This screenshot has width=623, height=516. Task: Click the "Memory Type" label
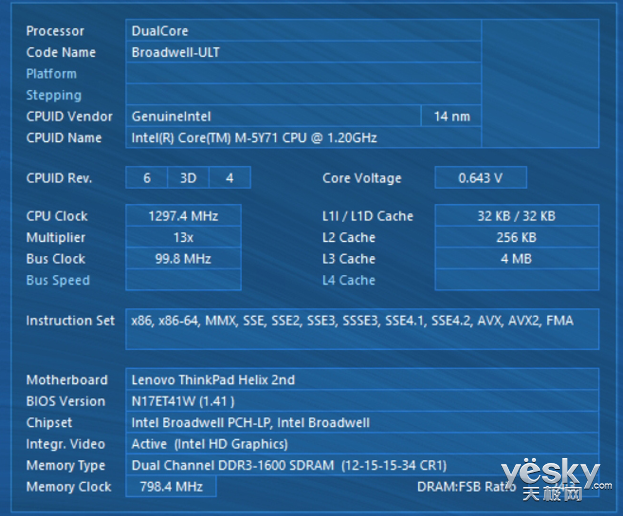click(x=66, y=466)
